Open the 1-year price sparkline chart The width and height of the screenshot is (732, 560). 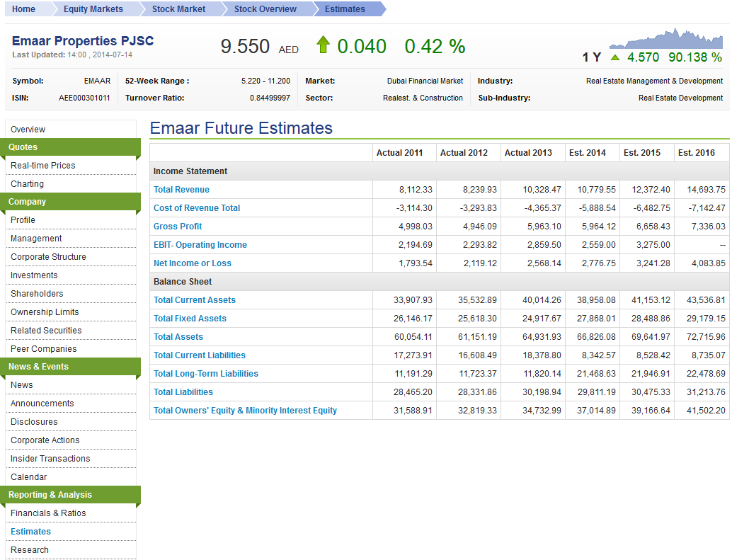666,38
